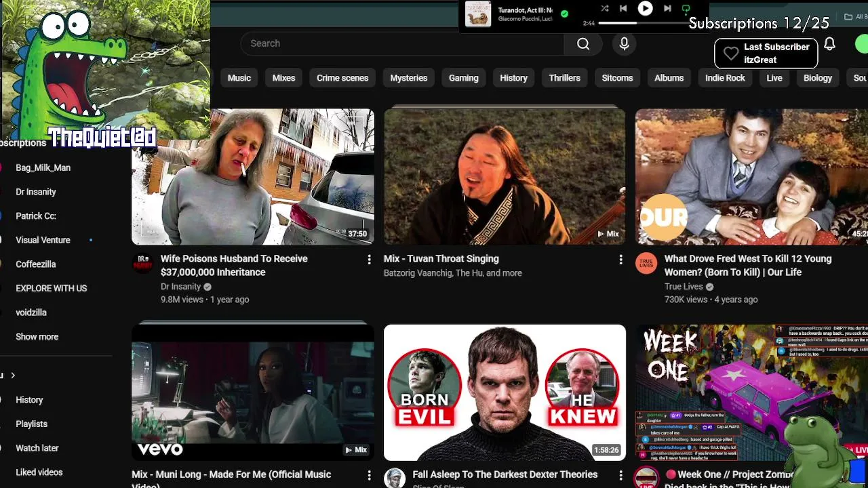
Task: Open more options for Muni Long mix
Action: [x=369, y=475]
